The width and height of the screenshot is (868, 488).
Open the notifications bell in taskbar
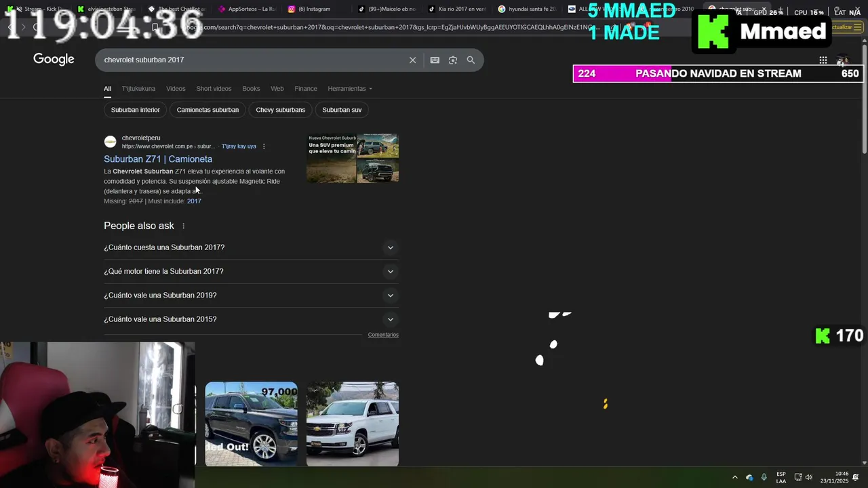(x=856, y=477)
